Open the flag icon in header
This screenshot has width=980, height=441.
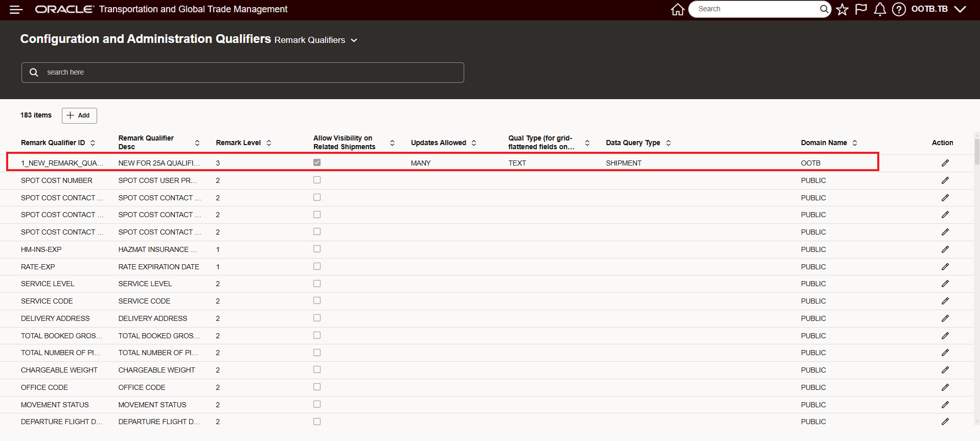861,9
